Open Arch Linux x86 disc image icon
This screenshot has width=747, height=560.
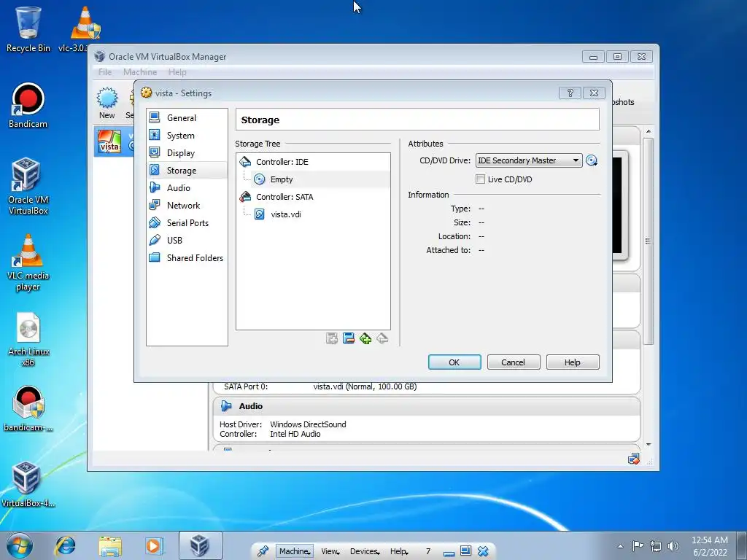tap(28, 339)
